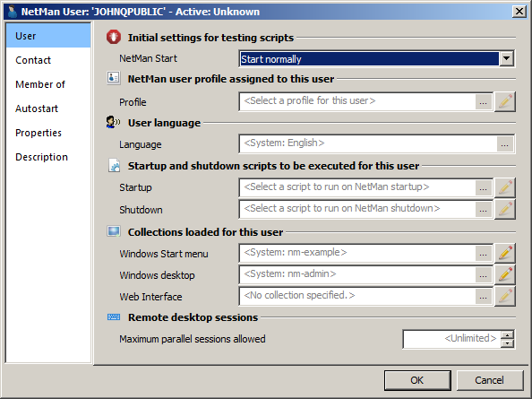Click the startup scripts document icon
The width and height of the screenshot is (532, 399).
pos(114,165)
